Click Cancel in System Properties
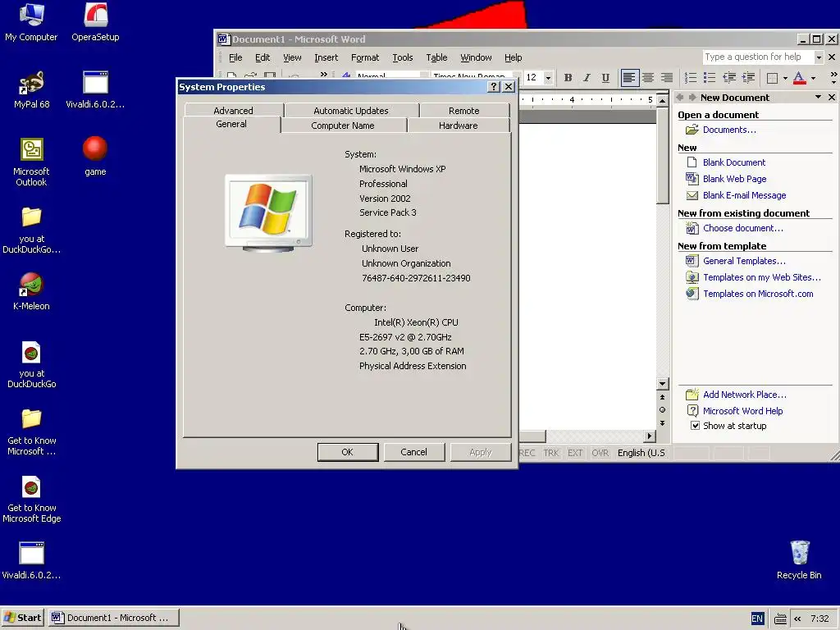Screen dimensions: 840x630 (x=413, y=452)
